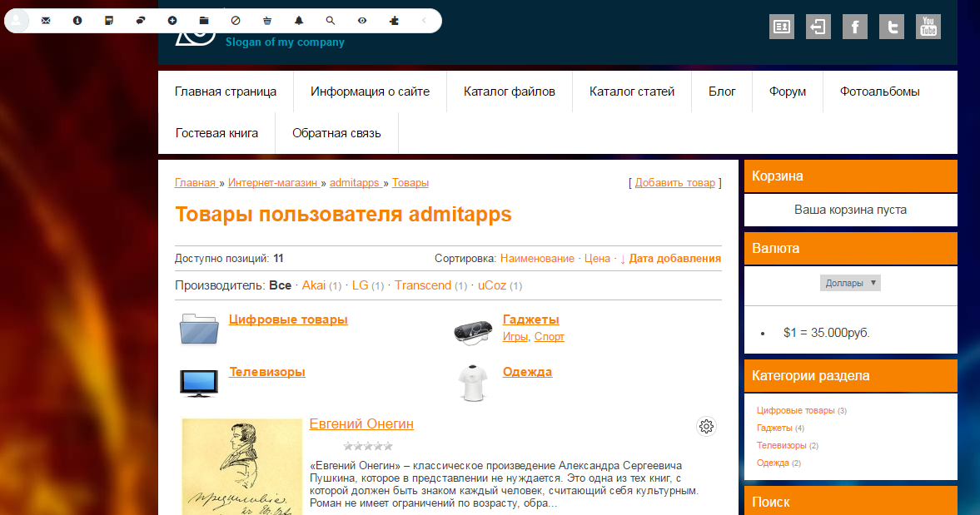Open the admin bar search magnifier icon

tap(330, 20)
